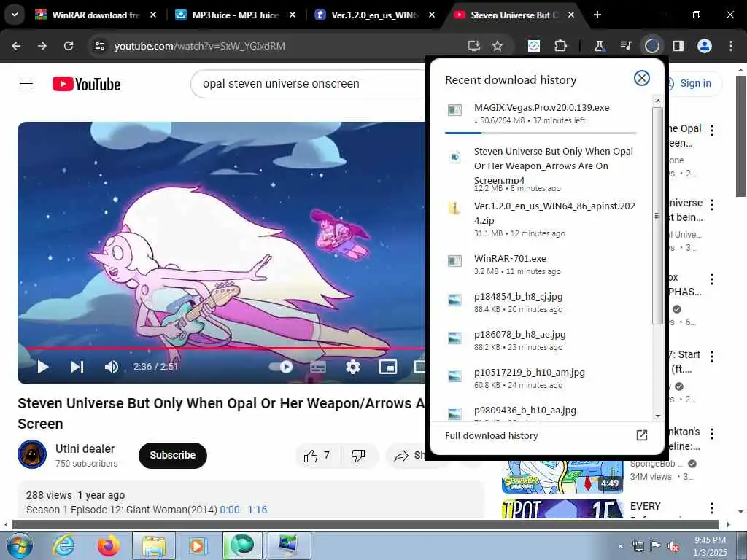747x560 pixels.
Task: Click the address bar URL
Action: pyautogui.click(x=199, y=46)
